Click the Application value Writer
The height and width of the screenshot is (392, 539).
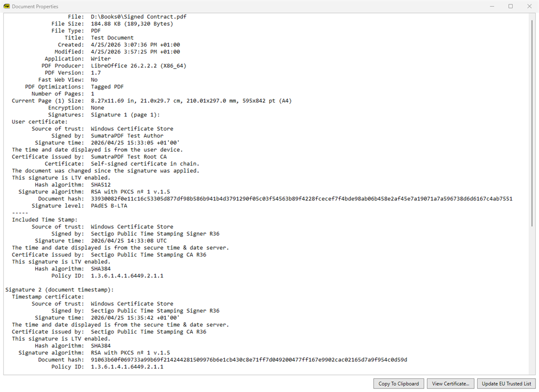101,59
